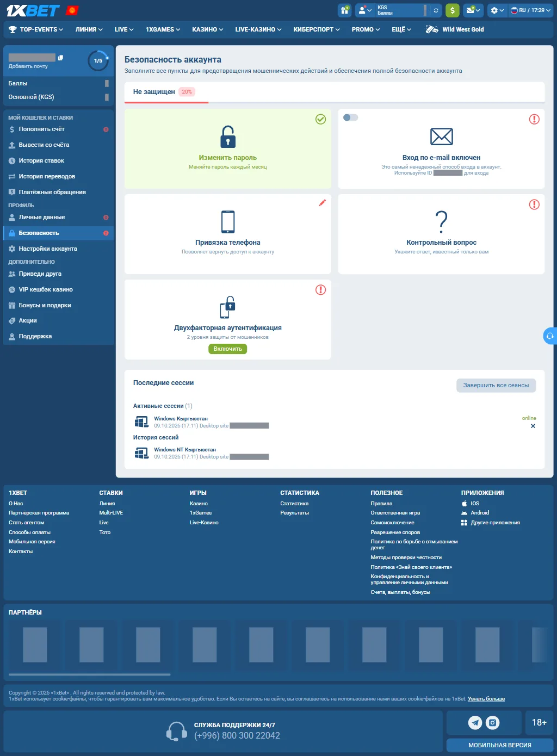Click the green dollar deposit button
This screenshot has width=557, height=756.
(x=453, y=10)
